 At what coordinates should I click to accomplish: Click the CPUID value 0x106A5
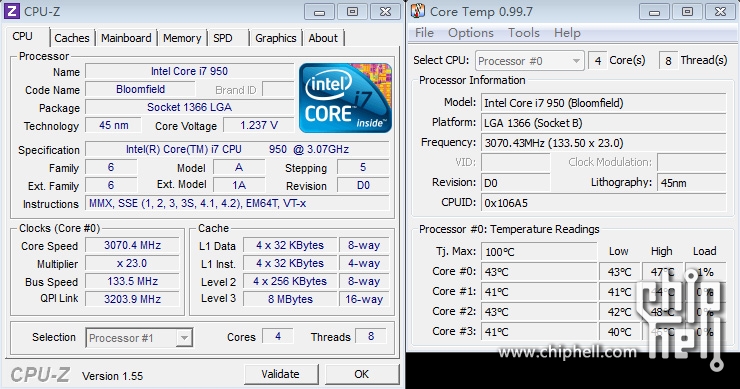604,203
